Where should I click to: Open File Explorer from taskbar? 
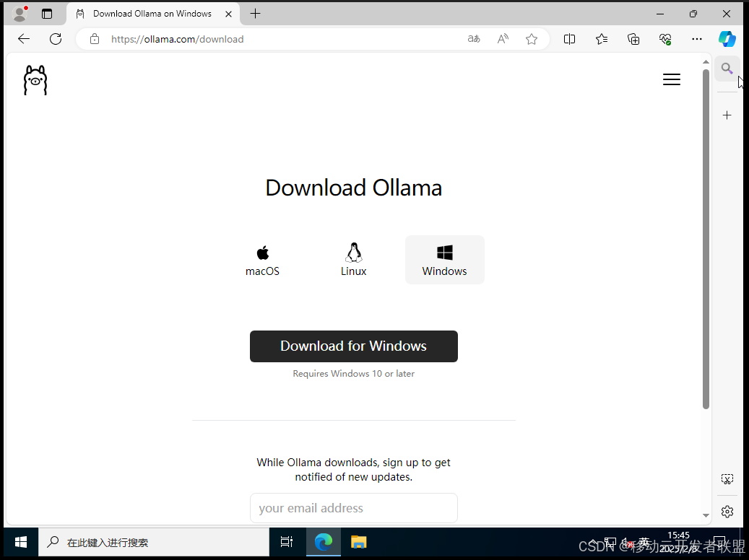click(x=359, y=543)
